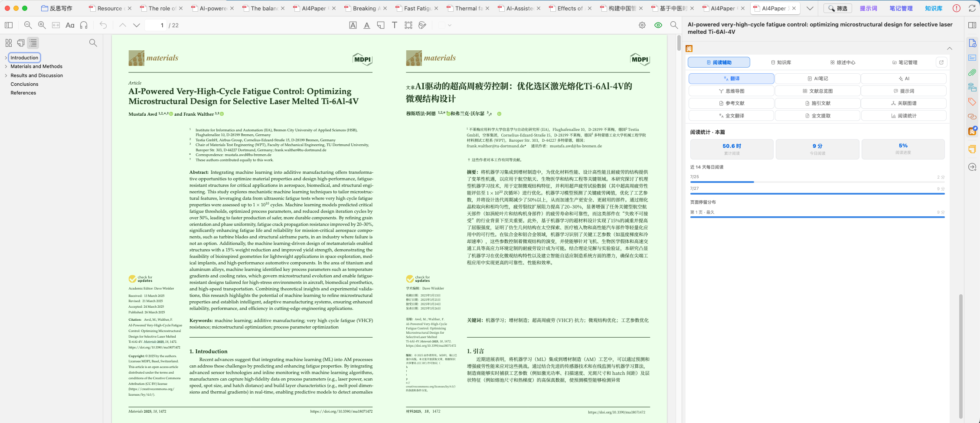Switch to the Resource tab
980x423 pixels.
coord(110,8)
